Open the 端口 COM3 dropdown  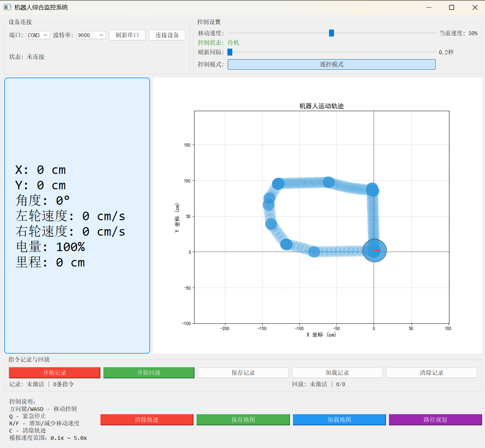(x=38, y=35)
